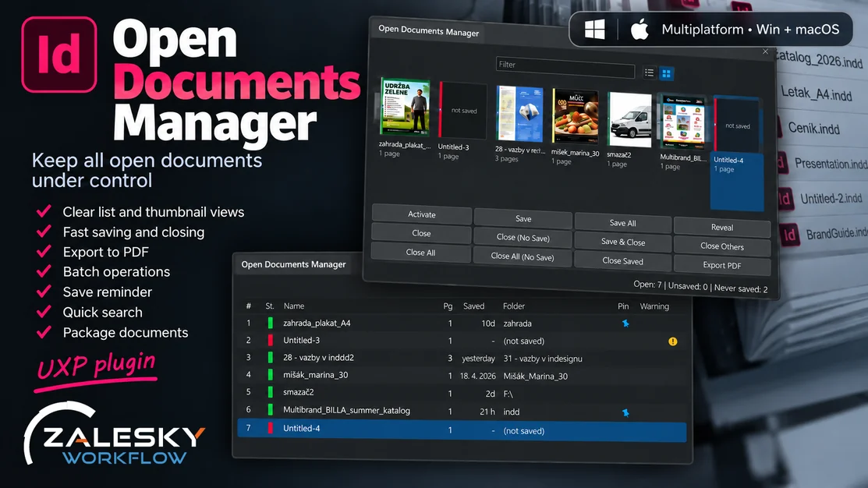Click Close (No Save) button
This screenshot has height=488, width=868.
523,237
